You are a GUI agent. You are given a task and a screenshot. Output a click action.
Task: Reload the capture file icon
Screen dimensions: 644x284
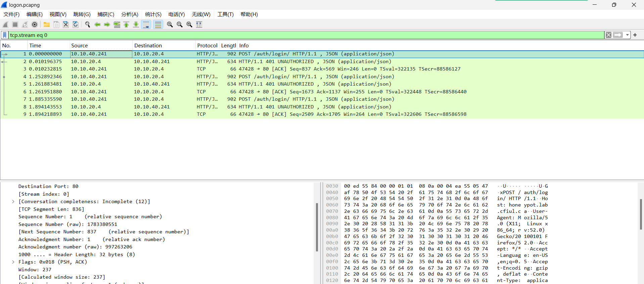[x=76, y=25]
